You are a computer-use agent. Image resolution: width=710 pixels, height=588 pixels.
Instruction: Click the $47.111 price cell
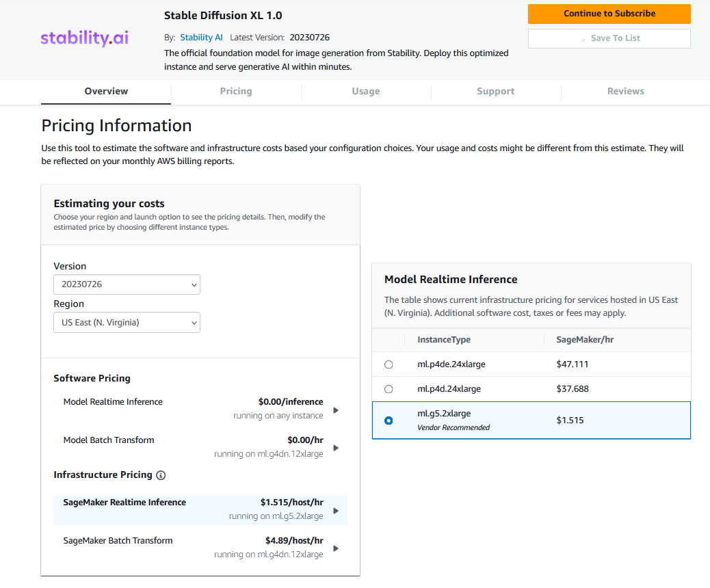coord(573,364)
